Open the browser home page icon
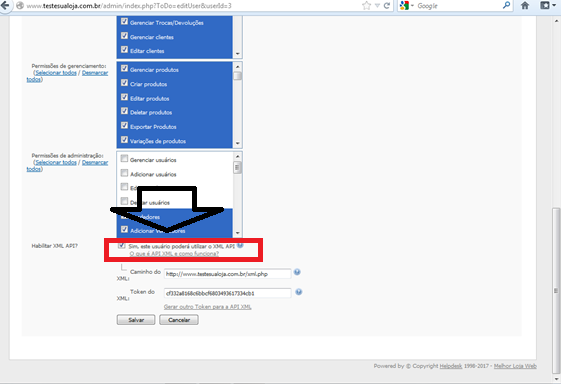This screenshot has height=384, width=561. click(525, 5)
